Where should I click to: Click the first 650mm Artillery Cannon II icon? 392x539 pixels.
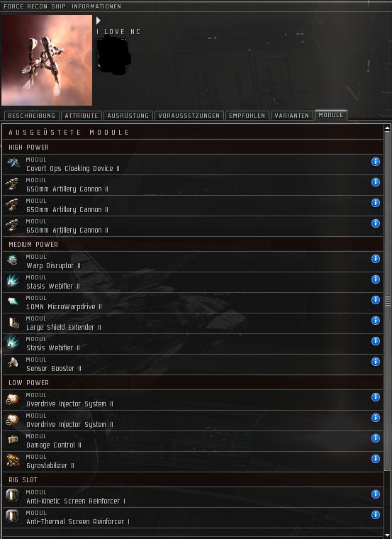tap(13, 184)
